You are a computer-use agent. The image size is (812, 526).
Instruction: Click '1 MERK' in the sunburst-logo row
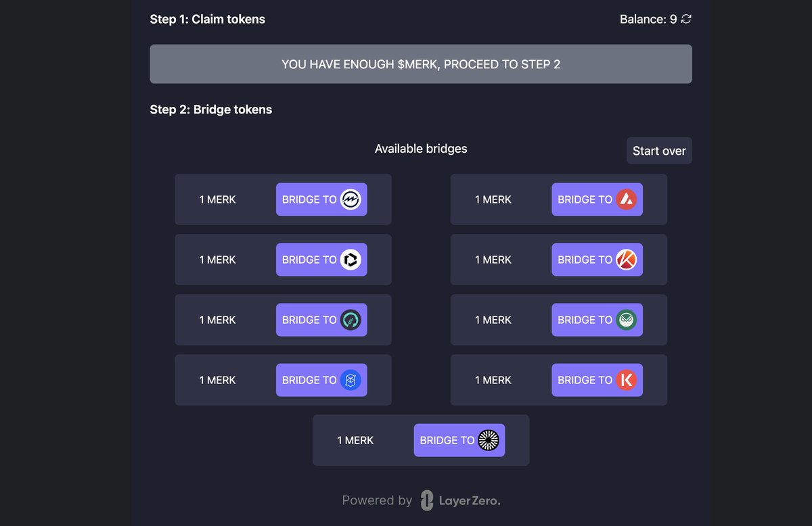355,440
